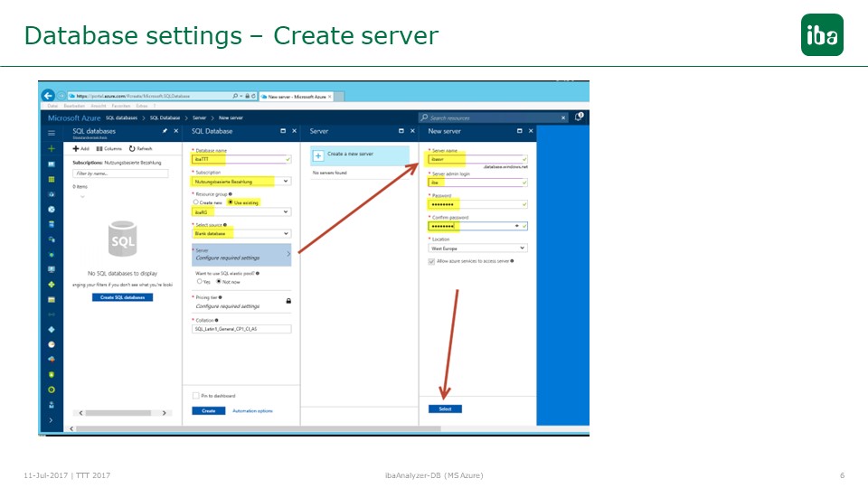Expand the Server Configure required settings row
This screenshot has height=488, width=868.
coord(242,255)
